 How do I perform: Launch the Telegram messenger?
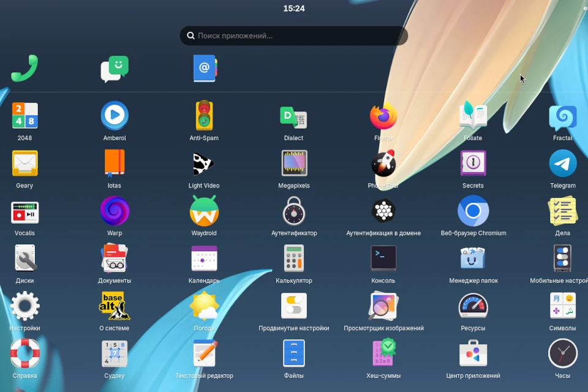pyautogui.click(x=562, y=164)
